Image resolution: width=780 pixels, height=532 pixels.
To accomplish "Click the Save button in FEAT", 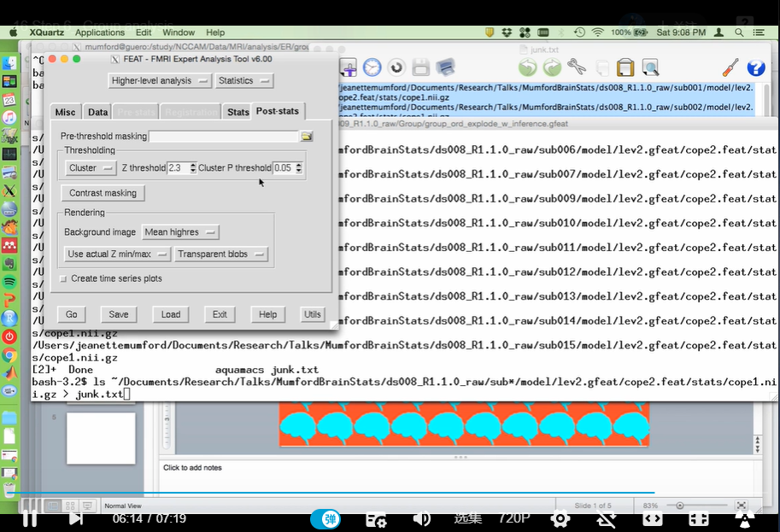I will pyautogui.click(x=119, y=314).
